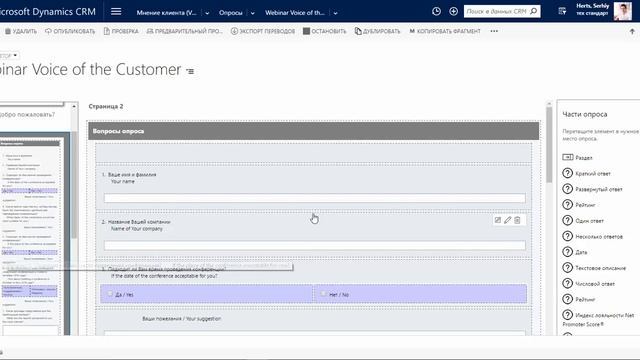Image resolution: width=640 pixels, height=360 pixels.
Task: Select the Дата element
Action: click(x=575, y=252)
